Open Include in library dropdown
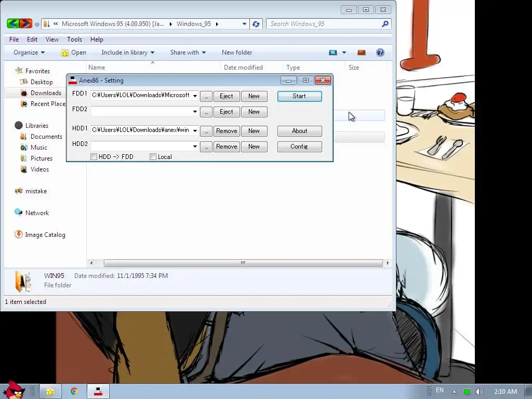This screenshot has height=399, width=532. point(128,52)
